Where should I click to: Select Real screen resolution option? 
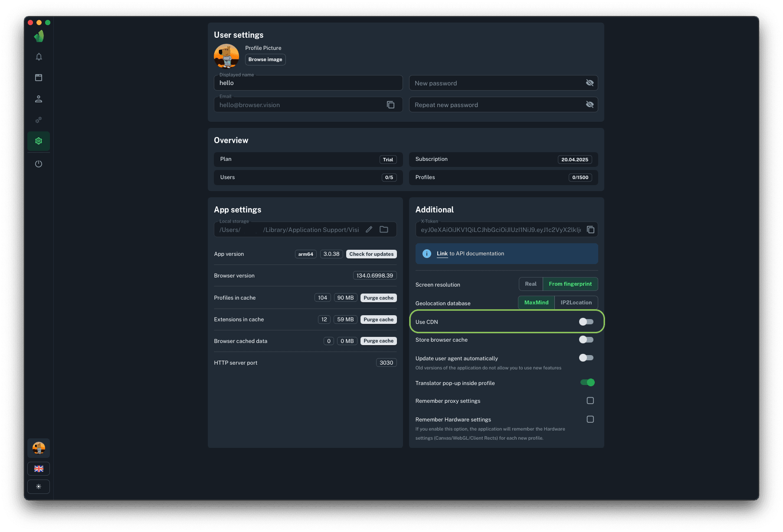(x=531, y=284)
